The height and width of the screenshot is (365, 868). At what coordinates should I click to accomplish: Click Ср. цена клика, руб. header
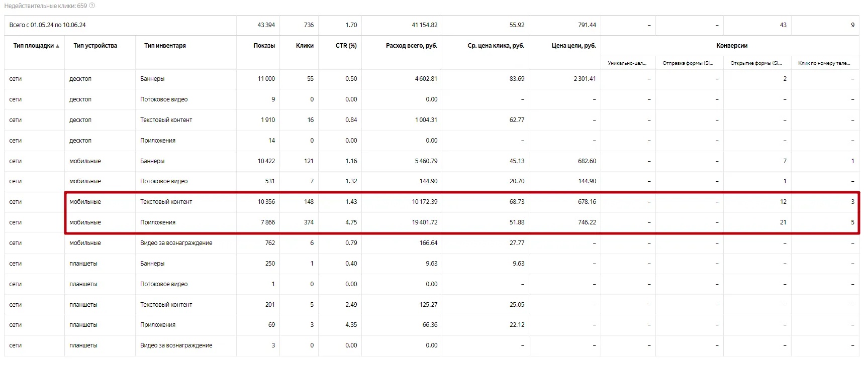(496, 46)
